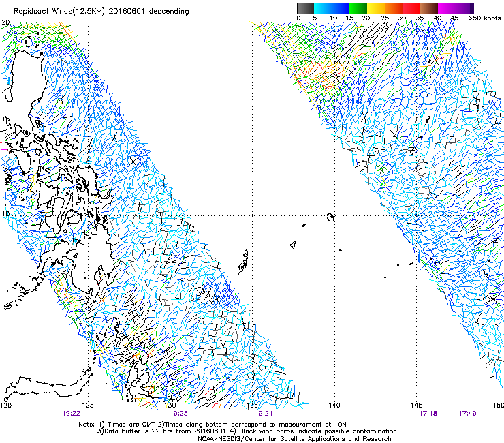504x443 pixels.
Task: Select the orange 25-30 knots legend swatch
Action: 394,8
